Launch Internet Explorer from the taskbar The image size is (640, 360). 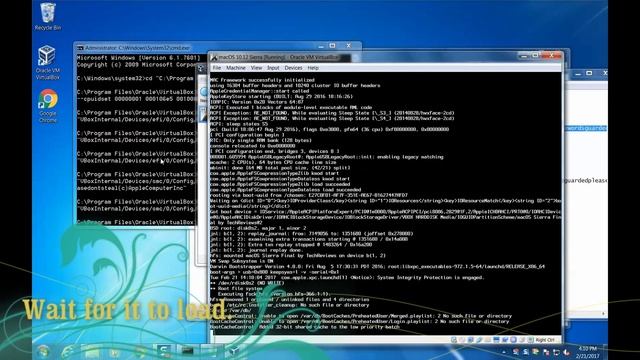[x=68, y=351]
